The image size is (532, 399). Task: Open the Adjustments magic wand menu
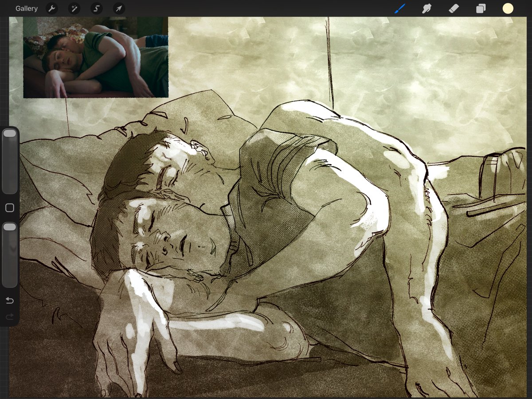(x=74, y=8)
